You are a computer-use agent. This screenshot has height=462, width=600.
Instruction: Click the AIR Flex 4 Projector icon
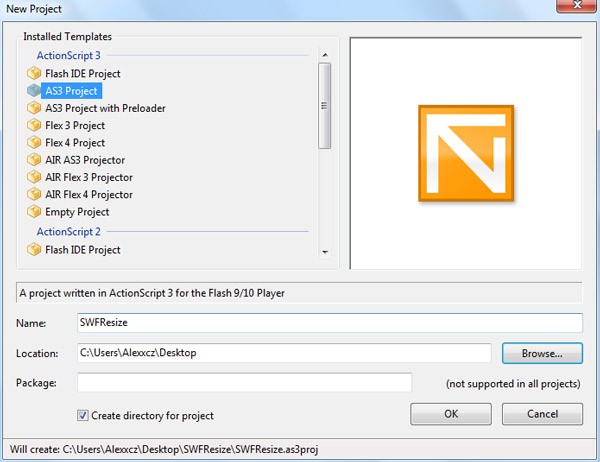point(34,194)
